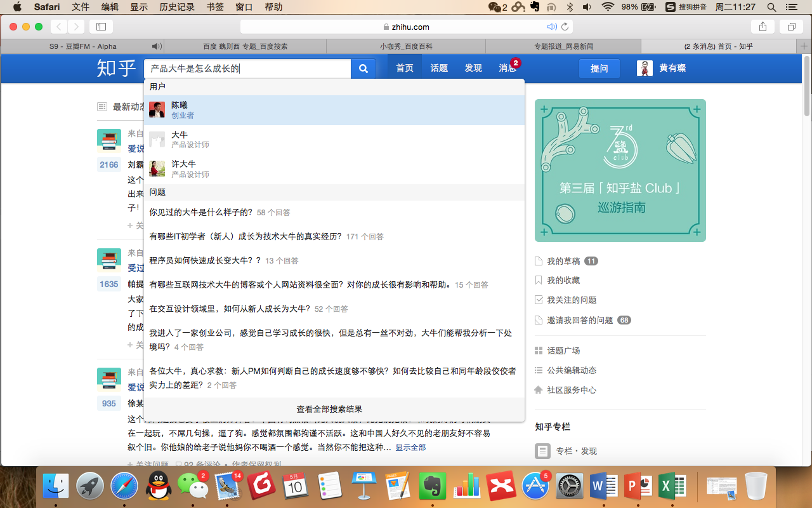The height and width of the screenshot is (508, 812).
Task: Reload the page in address bar
Action: (x=565, y=27)
